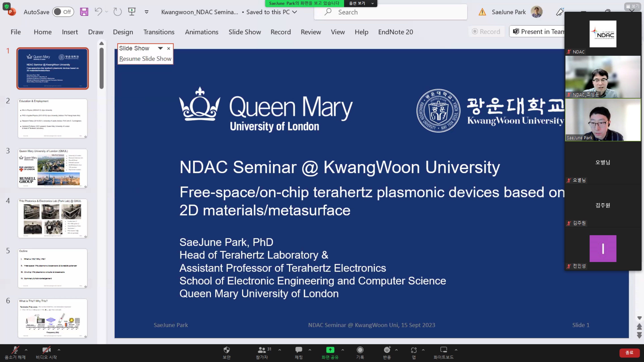This screenshot has height=362, width=644.
Task: Click the Redo icon
Action: (x=117, y=12)
